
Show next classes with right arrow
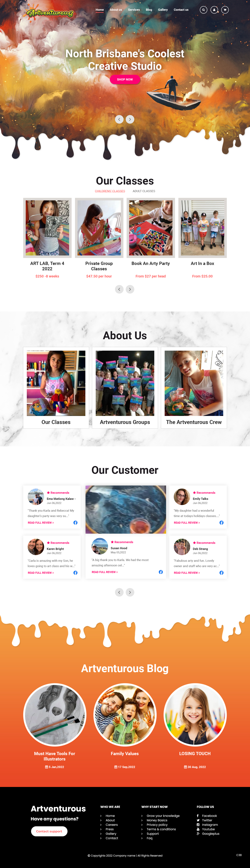[x=130, y=289]
